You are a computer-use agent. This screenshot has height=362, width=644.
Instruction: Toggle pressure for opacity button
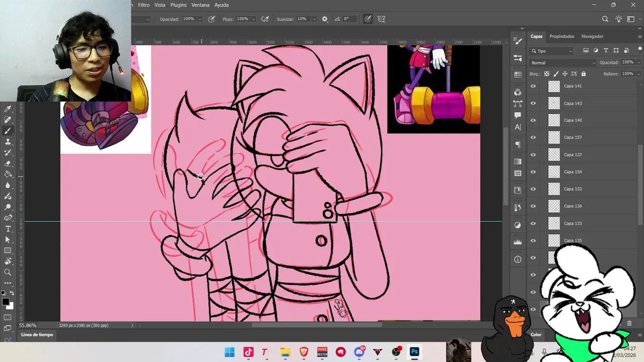[211, 19]
